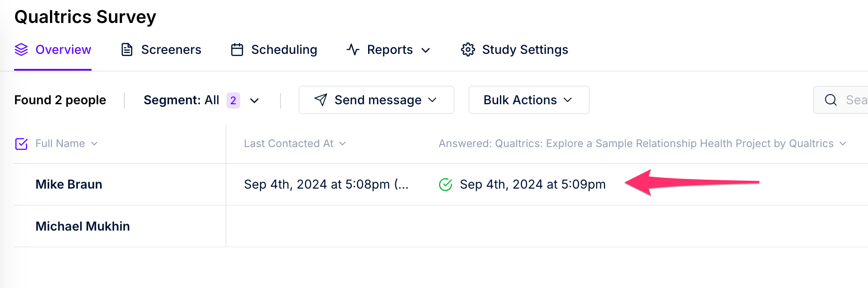868x288 pixels.
Task: Click the Overview layers icon
Action: coord(21,49)
